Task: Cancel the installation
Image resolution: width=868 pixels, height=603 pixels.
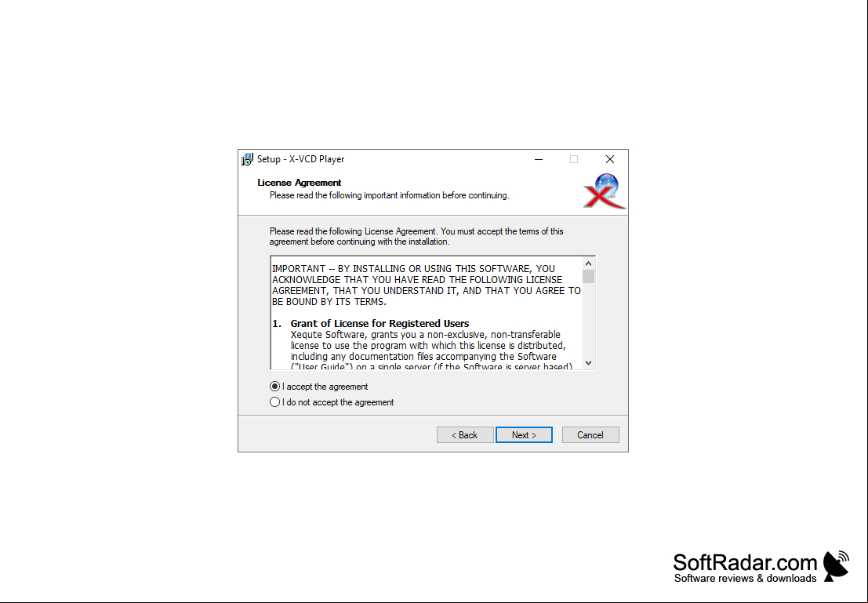Action: pyautogui.click(x=590, y=434)
